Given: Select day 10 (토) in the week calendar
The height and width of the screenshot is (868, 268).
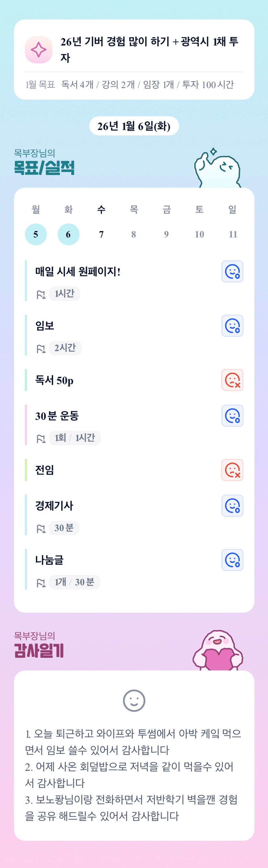Looking at the screenshot, I should (199, 234).
